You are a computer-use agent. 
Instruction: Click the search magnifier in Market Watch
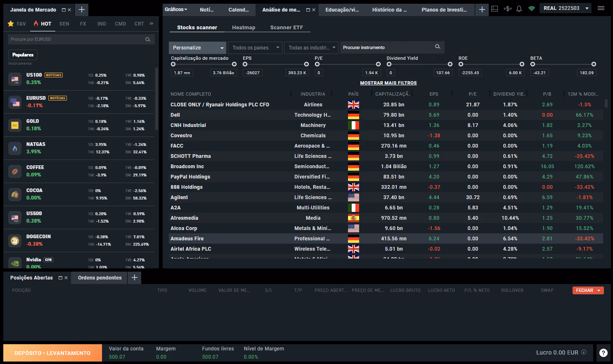click(148, 40)
